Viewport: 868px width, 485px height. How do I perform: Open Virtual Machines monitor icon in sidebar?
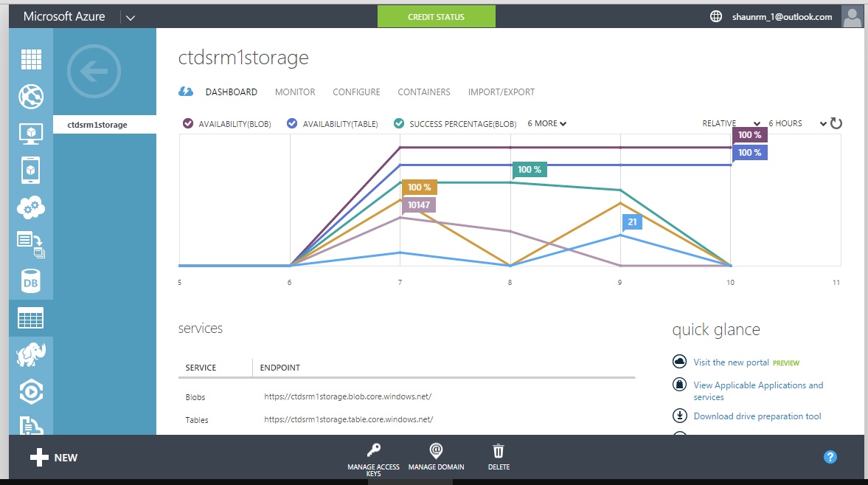click(31, 134)
